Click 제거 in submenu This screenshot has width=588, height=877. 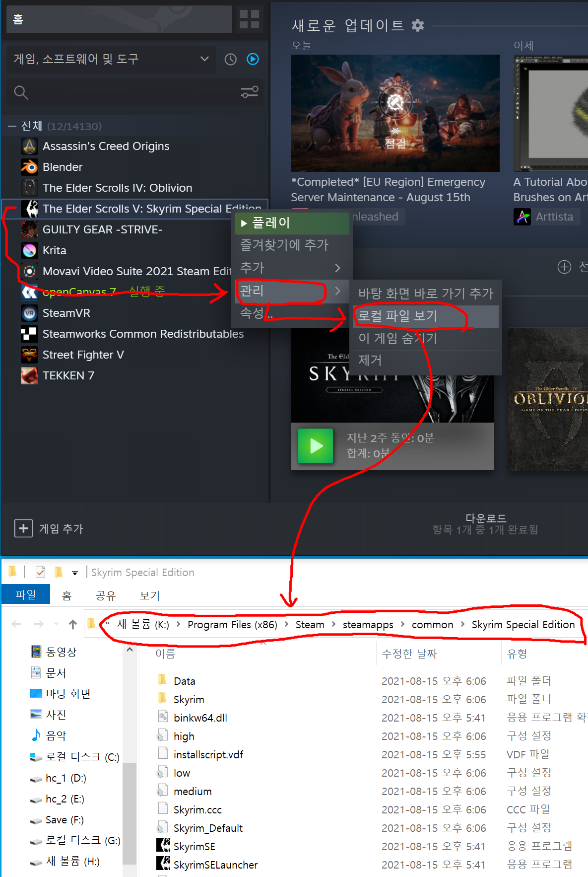point(426,360)
